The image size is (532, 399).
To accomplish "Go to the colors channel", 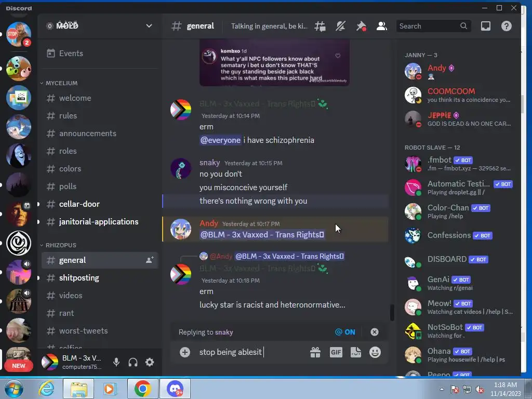I will click(99, 169).
